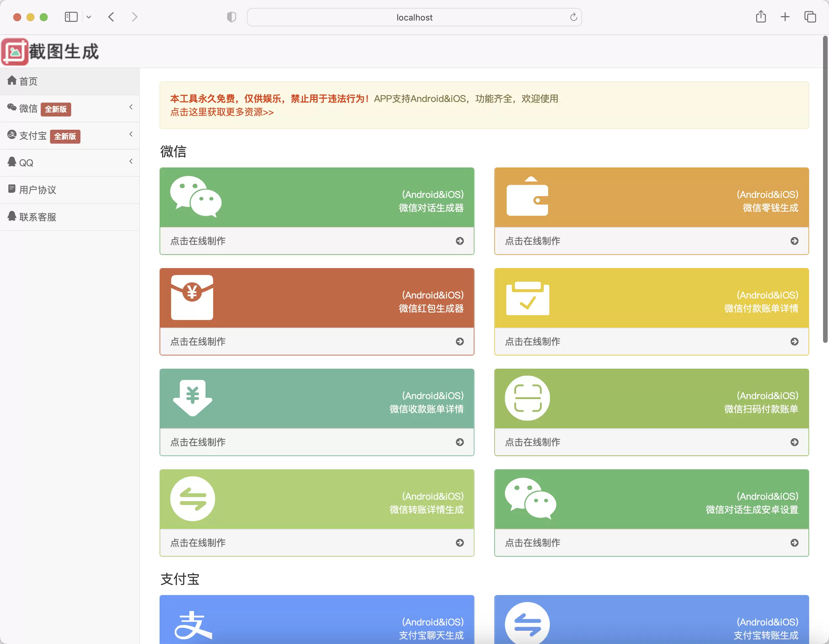829x644 pixels.
Task: Click the arrow icon in 微信对话生成安卓设置 card footer
Action: click(795, 543)
